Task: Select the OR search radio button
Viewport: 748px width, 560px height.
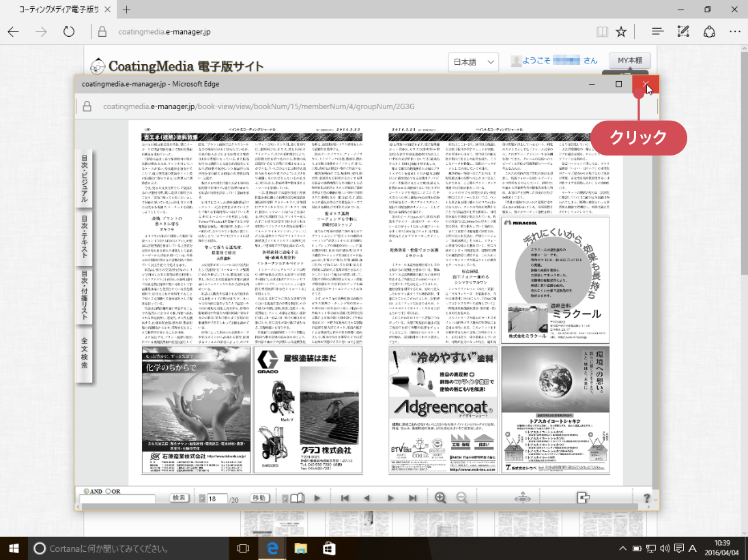Action: click(x=108, y=491)
